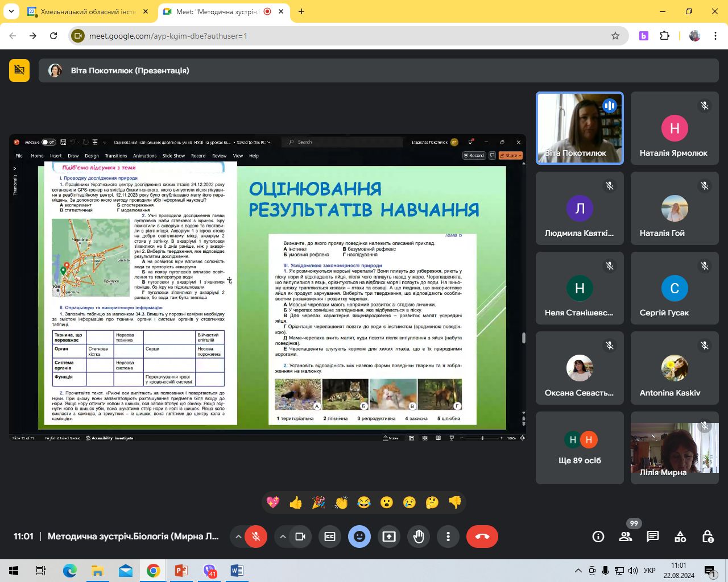Expand video settings arrow beside camera

[283, 537]
